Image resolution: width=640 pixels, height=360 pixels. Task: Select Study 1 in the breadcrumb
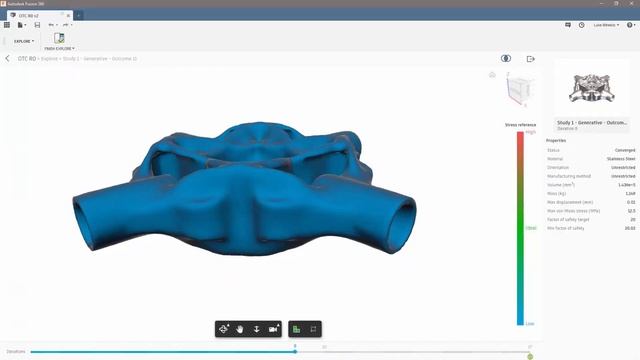point(71,59)
